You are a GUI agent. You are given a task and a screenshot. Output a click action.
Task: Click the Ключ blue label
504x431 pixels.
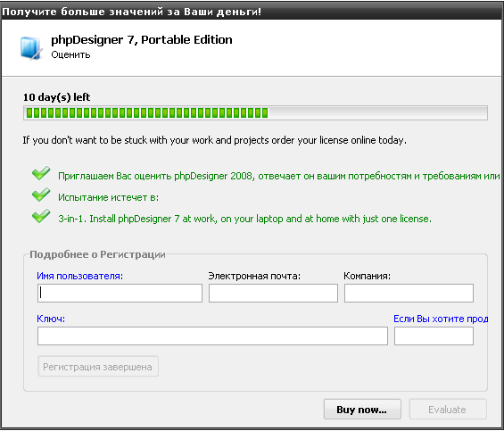tap(51, 319)
